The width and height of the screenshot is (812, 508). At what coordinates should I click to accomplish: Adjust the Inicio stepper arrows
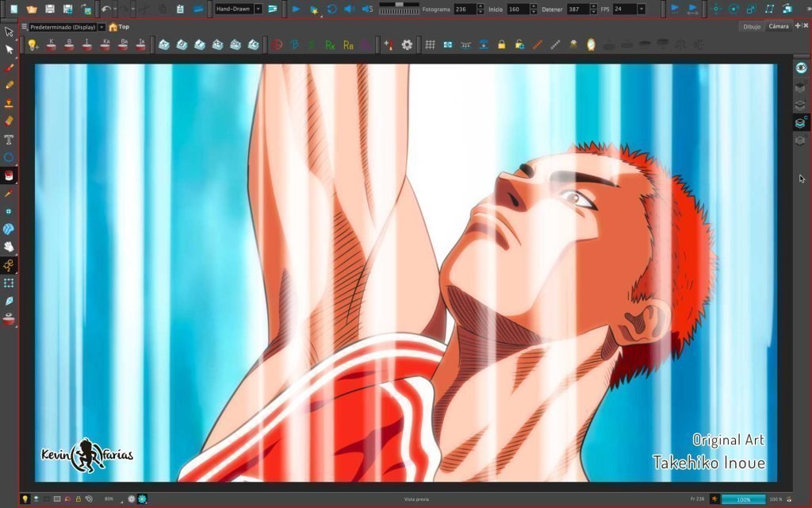(x=534, y=9)
